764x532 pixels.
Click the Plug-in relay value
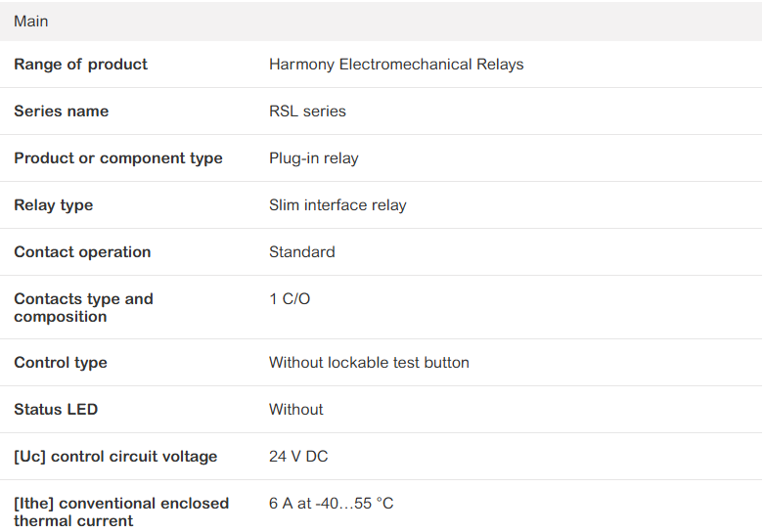[314, 158]
